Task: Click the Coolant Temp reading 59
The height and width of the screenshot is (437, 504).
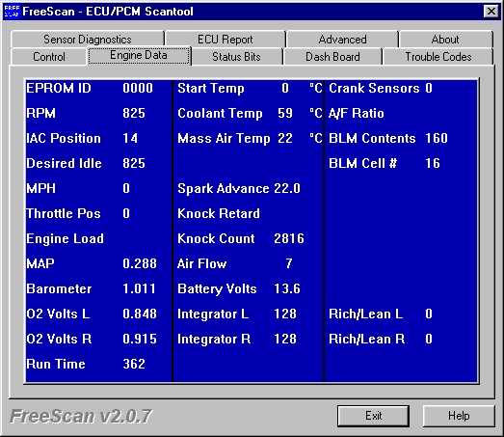Action: pyautogui.click(x=285, y=113)
